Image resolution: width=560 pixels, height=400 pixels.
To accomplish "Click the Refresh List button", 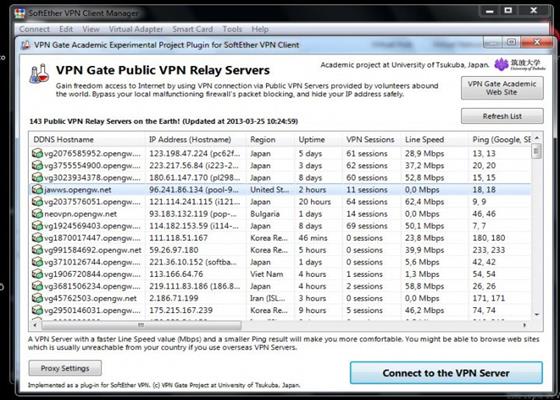I will tap(502, 116).
